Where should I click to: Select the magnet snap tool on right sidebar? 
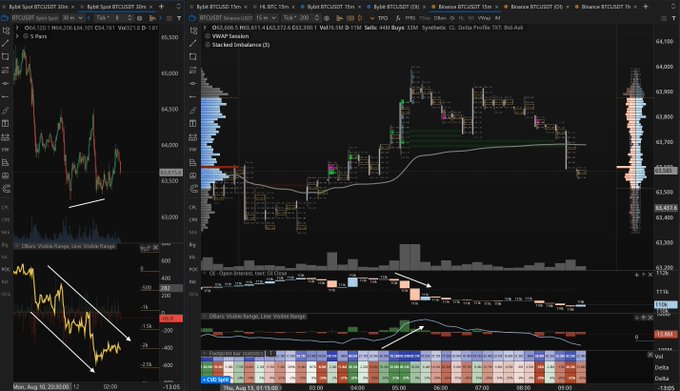click(x=193, y=189)
